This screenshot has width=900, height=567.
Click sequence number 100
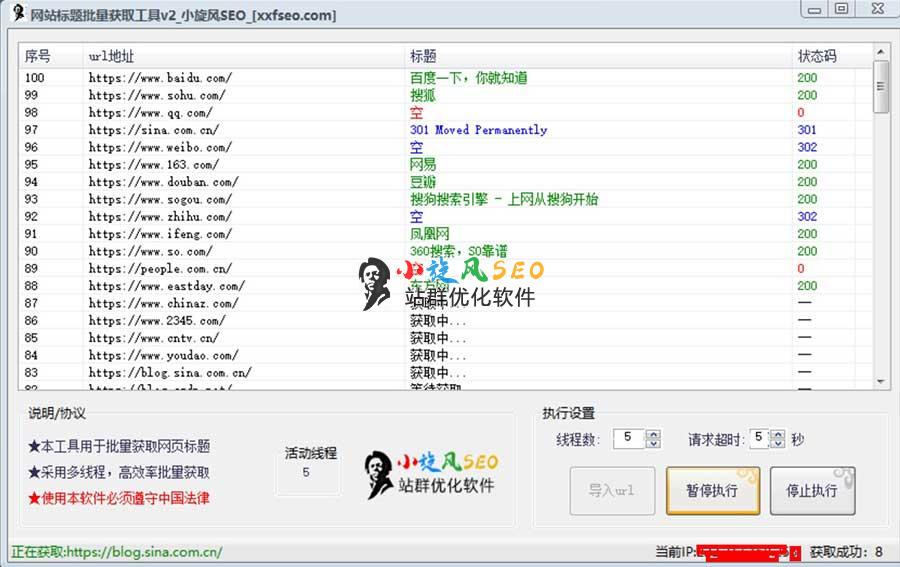click(x=34, y=77)
